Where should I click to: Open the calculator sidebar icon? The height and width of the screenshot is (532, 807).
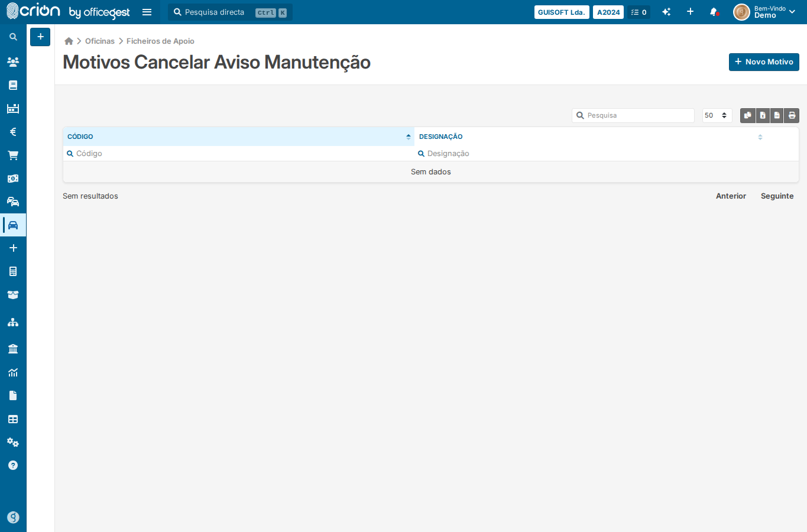point(13,271)
